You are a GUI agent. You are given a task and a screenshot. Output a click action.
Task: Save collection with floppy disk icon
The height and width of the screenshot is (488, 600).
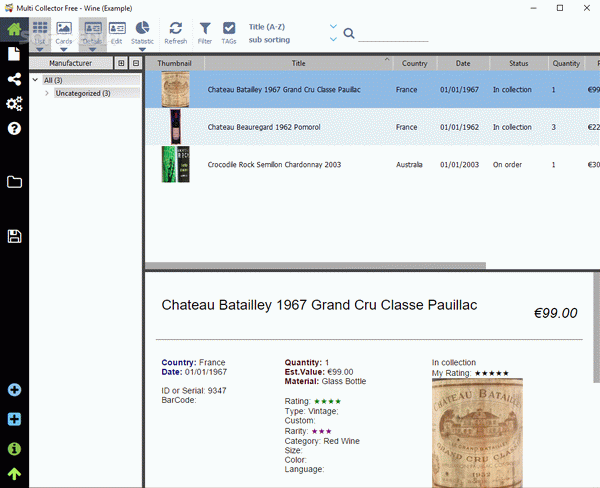pyautogui.click(x=14, y=236)
